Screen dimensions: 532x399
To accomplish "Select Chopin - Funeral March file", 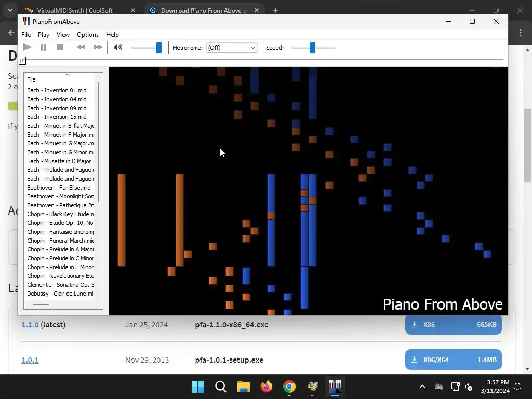I will point(60,240).
